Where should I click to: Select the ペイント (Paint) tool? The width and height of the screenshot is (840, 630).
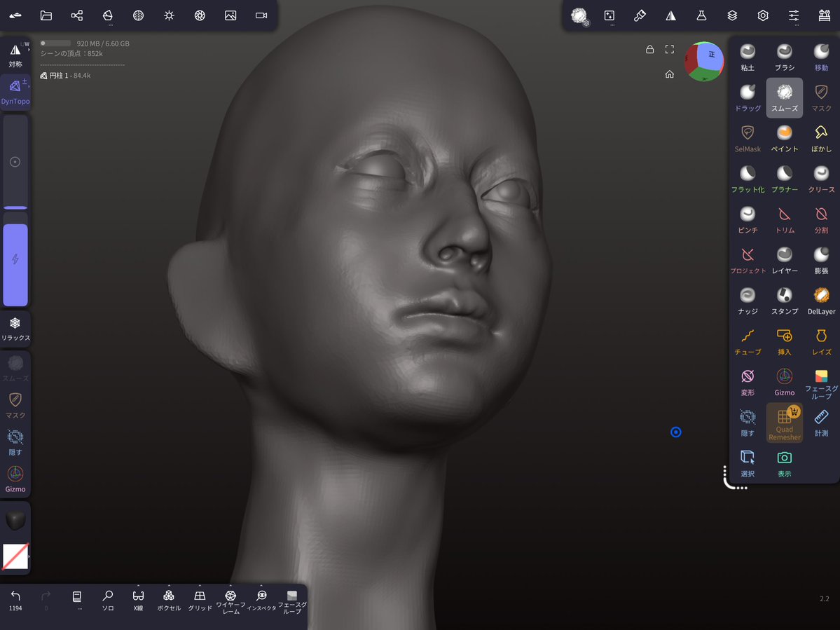tap(784, 138)
